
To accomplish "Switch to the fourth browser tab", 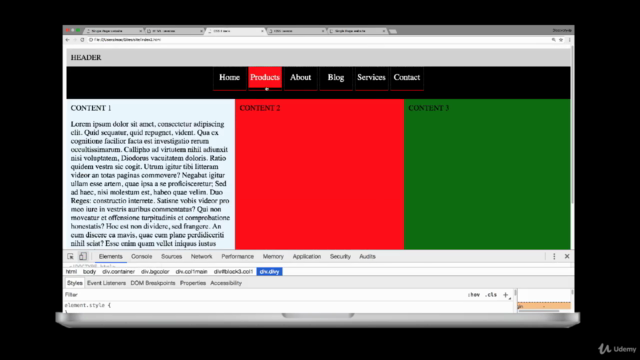I will (x=296, y=31).
